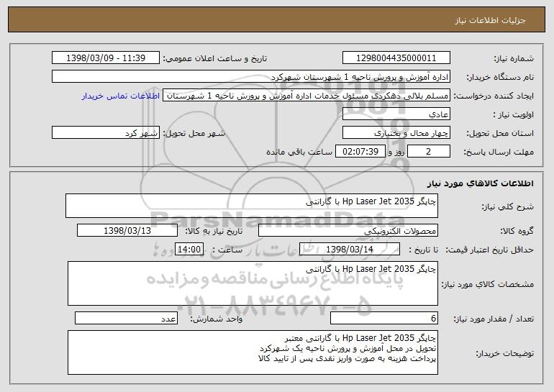This screenshot has height=392, width=554.
Task: Click the product group field محصولات الکترونیکی
Action: click(348, 231)
